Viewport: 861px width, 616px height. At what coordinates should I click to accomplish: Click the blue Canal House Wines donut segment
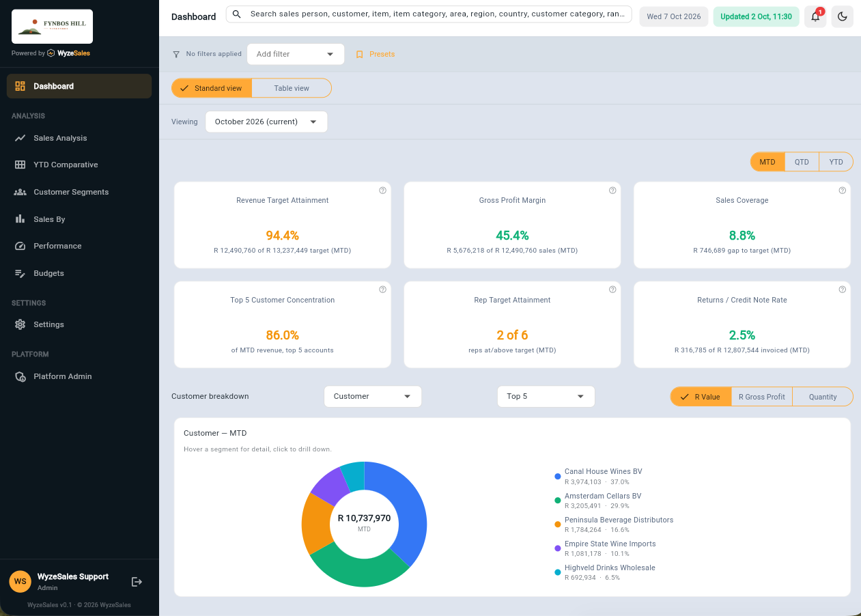pyautogui.click(x=410, y=509)
